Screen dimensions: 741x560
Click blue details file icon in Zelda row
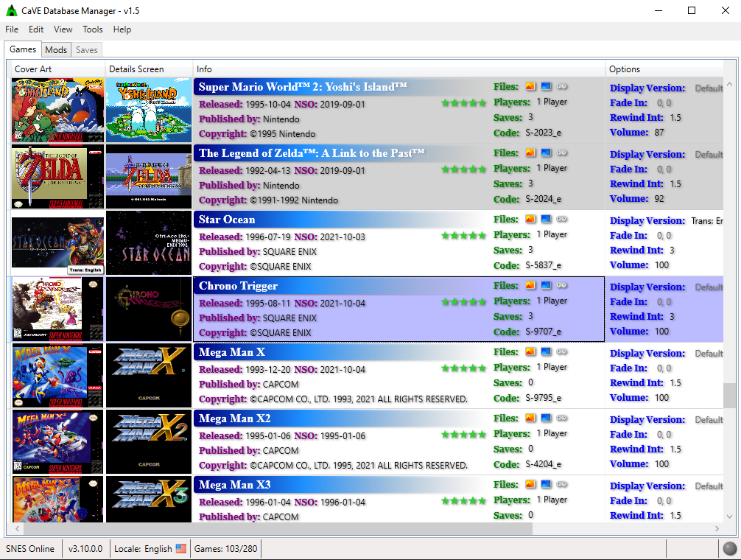tap(546, 153)
